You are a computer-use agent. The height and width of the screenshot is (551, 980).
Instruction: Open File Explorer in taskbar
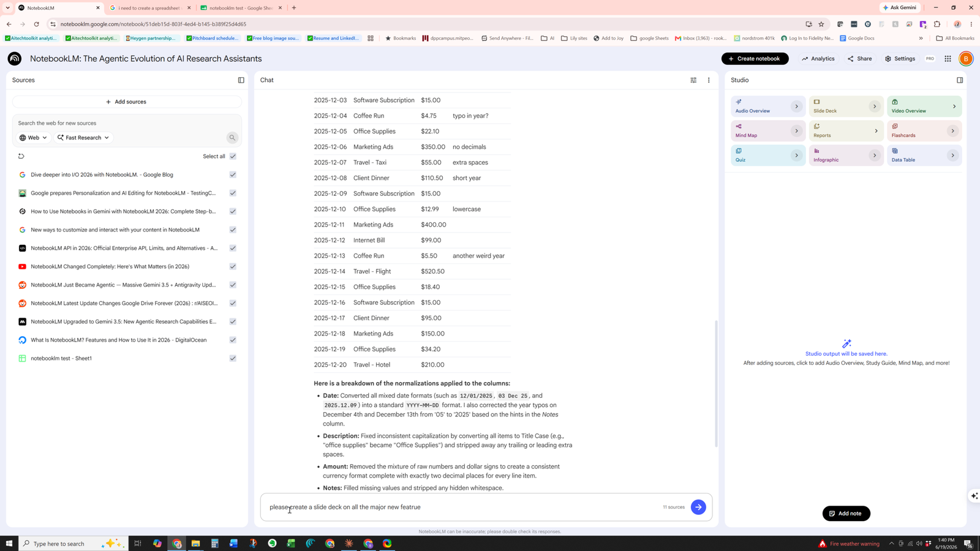[195, 543]
